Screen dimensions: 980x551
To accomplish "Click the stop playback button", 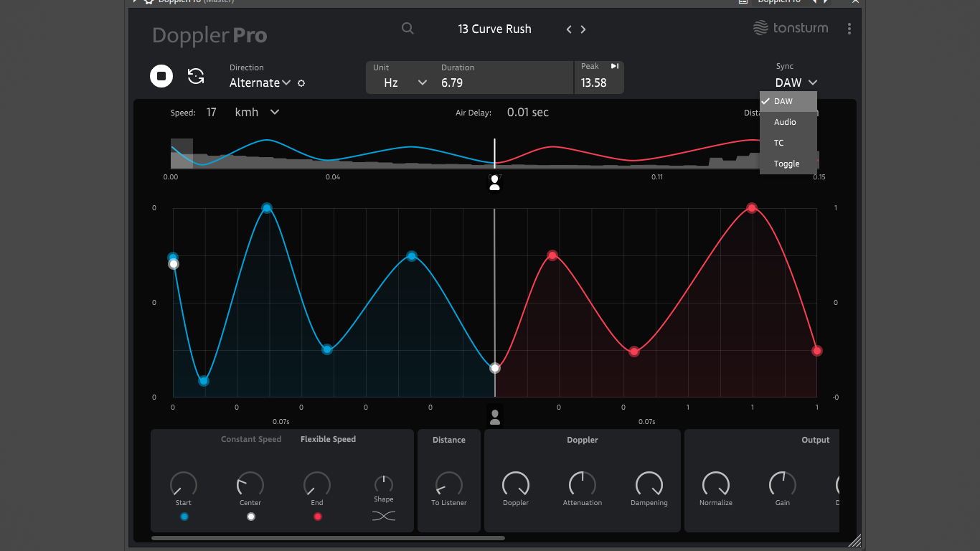I will point(161,75).
